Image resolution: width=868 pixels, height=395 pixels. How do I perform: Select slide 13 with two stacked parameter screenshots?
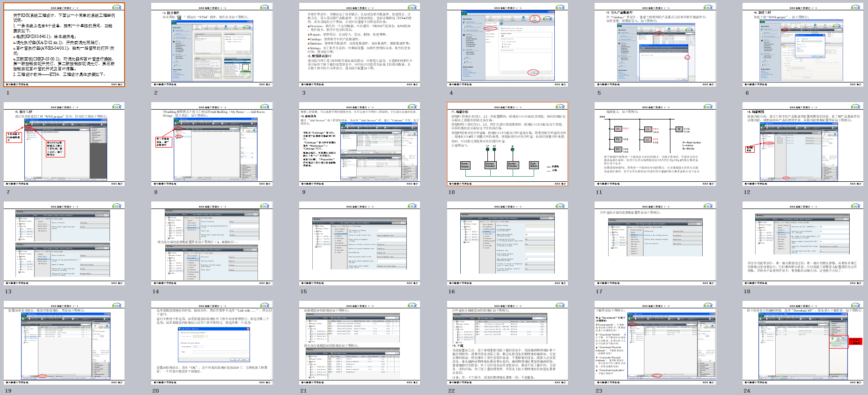(x=64, y=244)
